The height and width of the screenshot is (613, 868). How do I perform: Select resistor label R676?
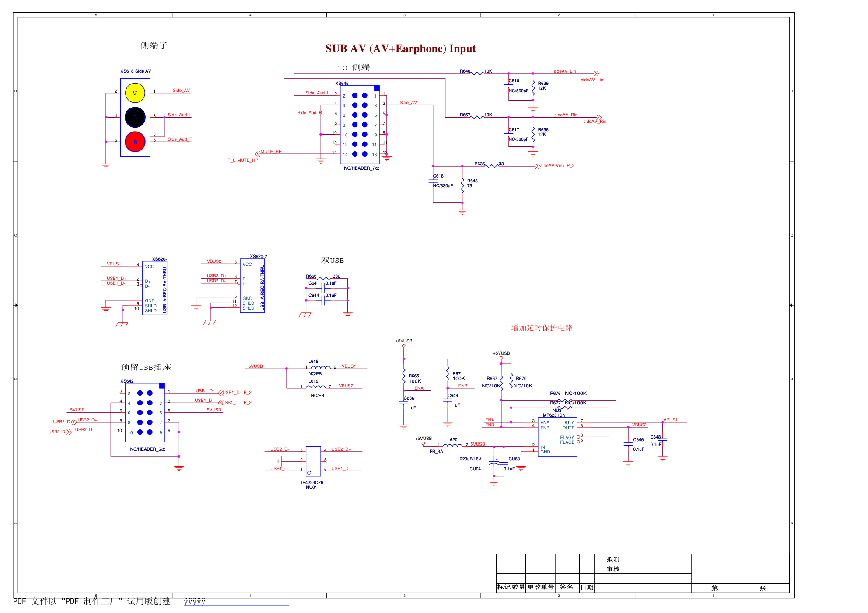pyautogui.click(x=555, y=393)
